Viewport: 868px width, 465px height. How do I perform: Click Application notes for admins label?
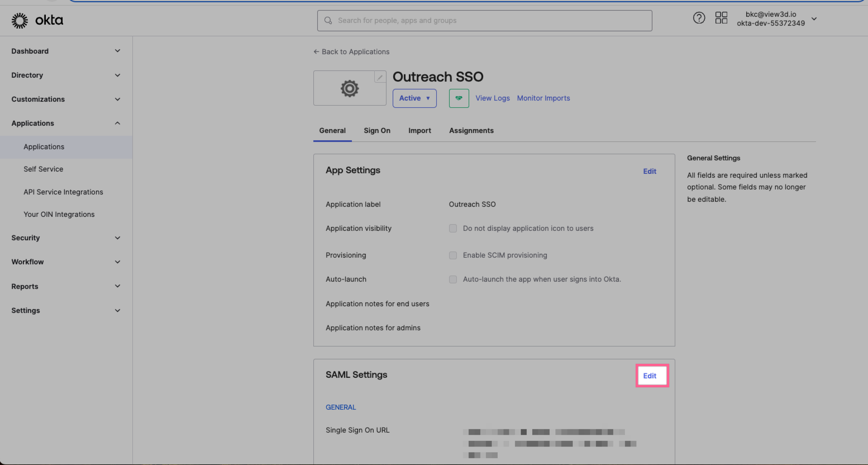373,328
